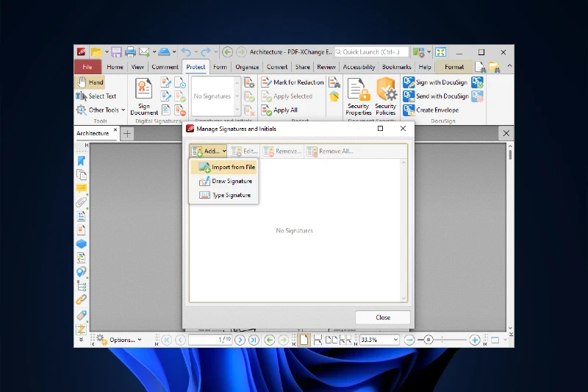Click the Close button in dialog
The image size is (588, 392).
383,318
